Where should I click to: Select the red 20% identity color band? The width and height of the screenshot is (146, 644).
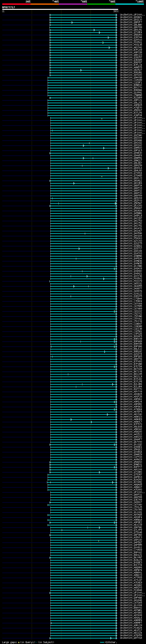pos(16,4)
